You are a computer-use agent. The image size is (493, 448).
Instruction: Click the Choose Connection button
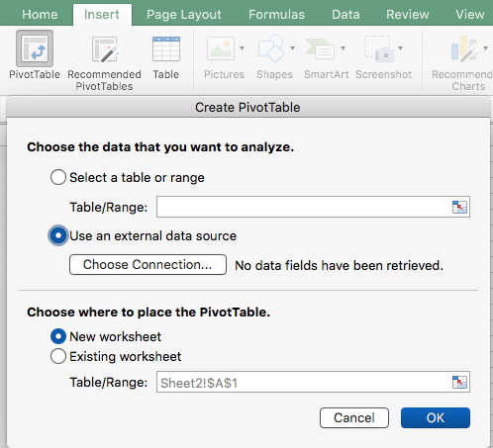(148, 264)
